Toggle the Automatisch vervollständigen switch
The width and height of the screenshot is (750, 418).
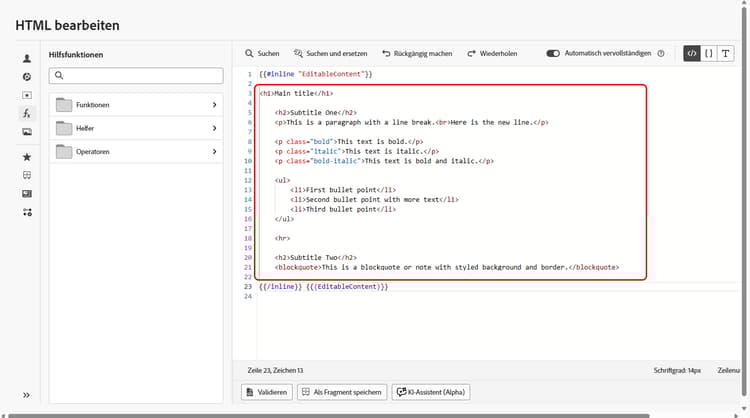click(x=553, y=53)
